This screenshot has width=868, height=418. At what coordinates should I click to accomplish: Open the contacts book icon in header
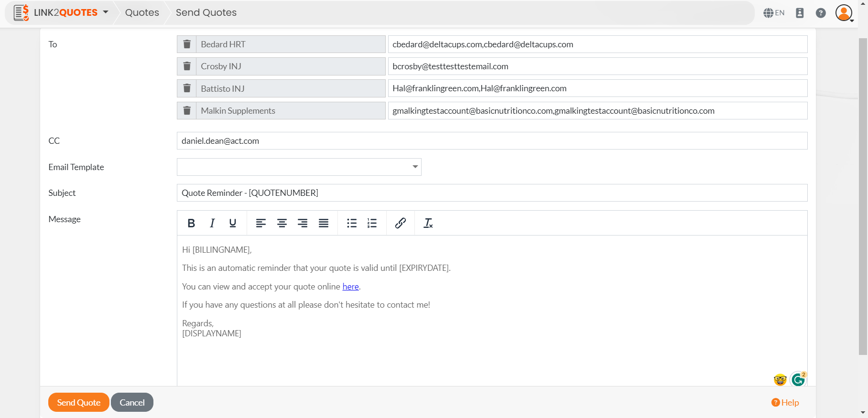pyautogui.click(x=800, y=13)
